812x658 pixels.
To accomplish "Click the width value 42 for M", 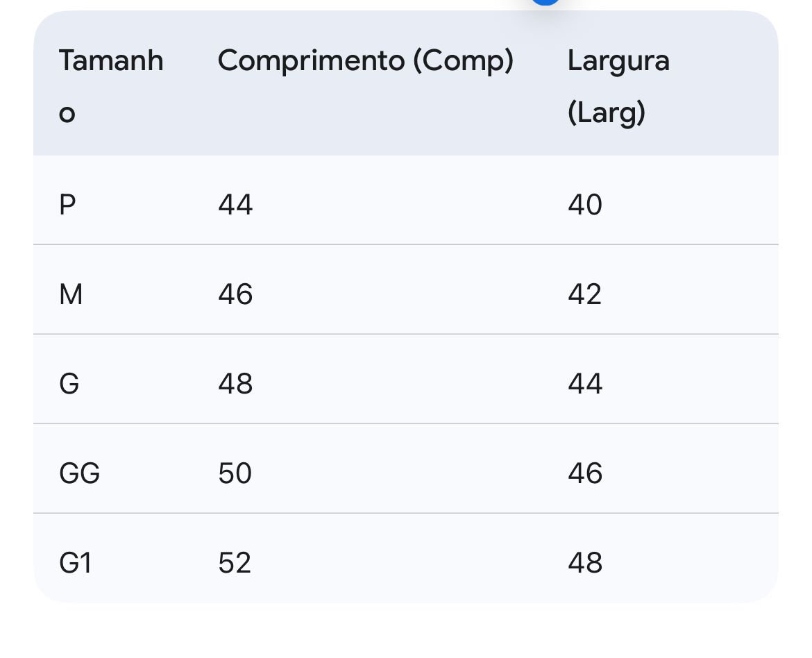I will pos(585,294).
